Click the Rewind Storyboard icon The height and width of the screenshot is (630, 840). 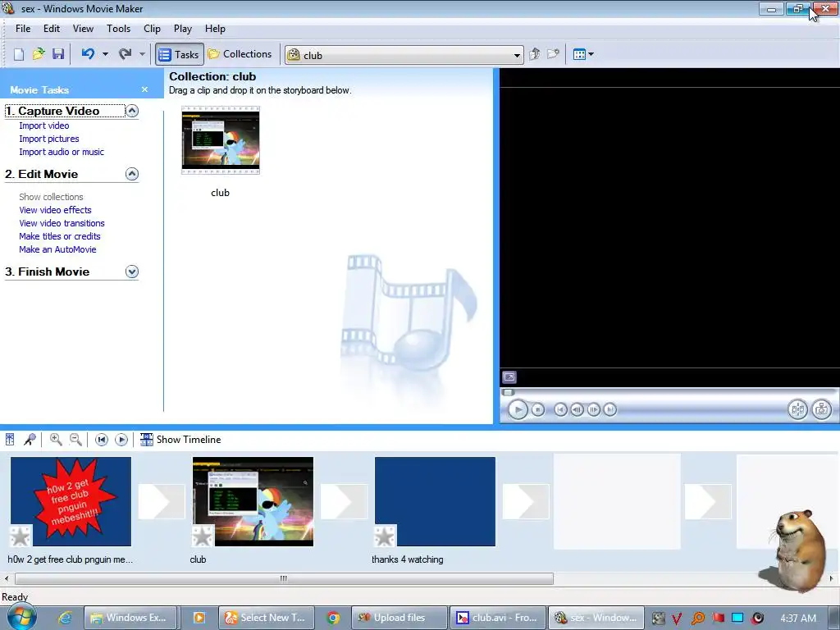click(101, 440)
